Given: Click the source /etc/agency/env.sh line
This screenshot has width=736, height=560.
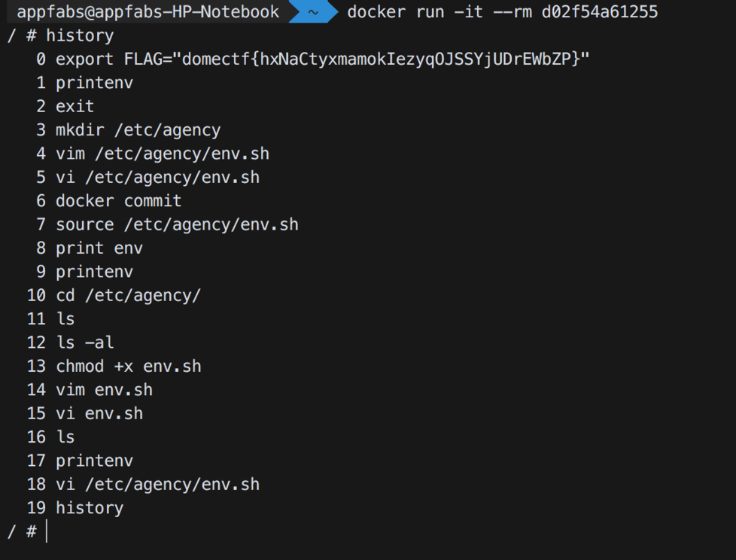Looking at the screenshot, I should tap(177, 224).
